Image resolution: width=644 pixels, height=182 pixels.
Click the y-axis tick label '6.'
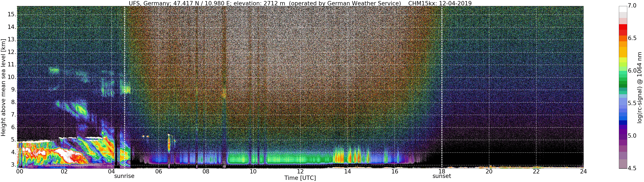14,127
